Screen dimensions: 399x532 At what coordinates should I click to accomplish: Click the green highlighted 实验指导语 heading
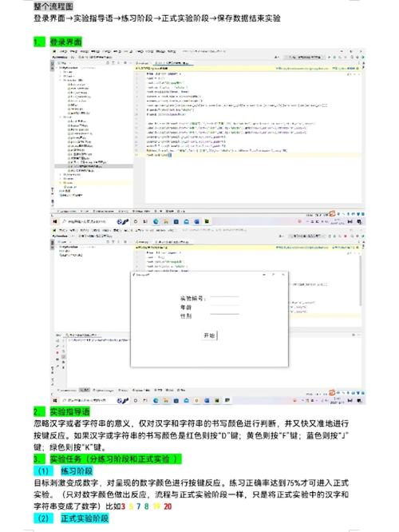70,411
